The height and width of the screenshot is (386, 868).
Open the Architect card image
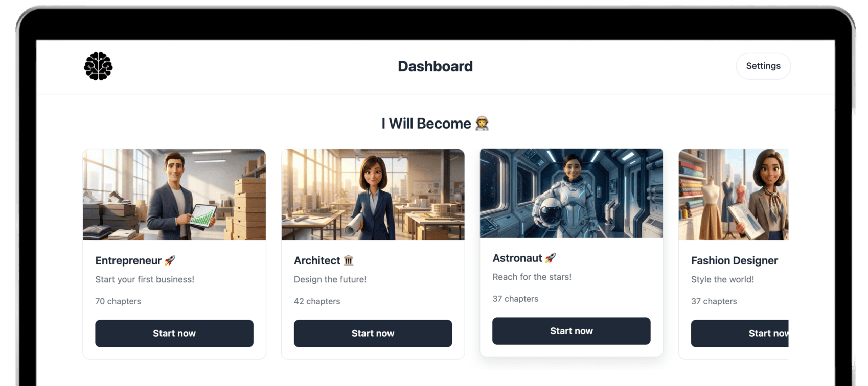(x=373, y=195)
